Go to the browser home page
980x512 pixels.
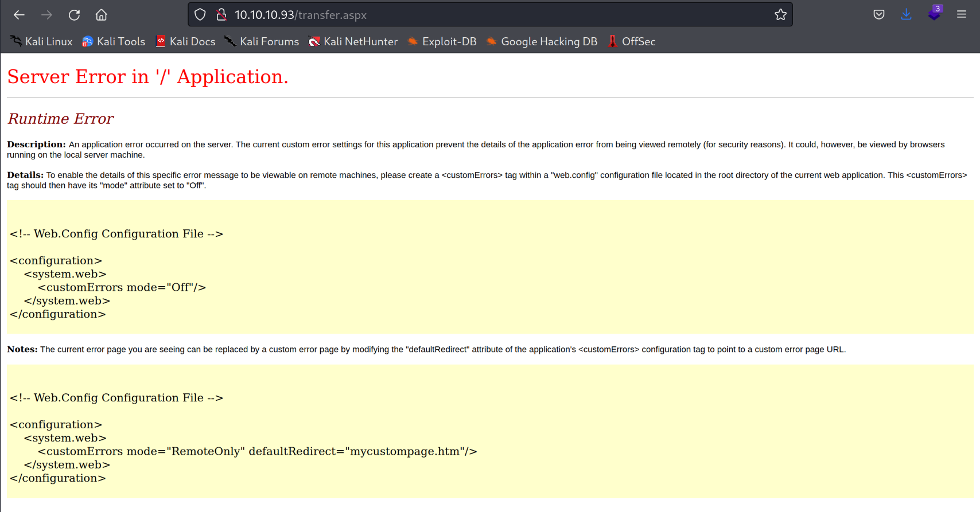pyautogui.click(x=102, y=15)
